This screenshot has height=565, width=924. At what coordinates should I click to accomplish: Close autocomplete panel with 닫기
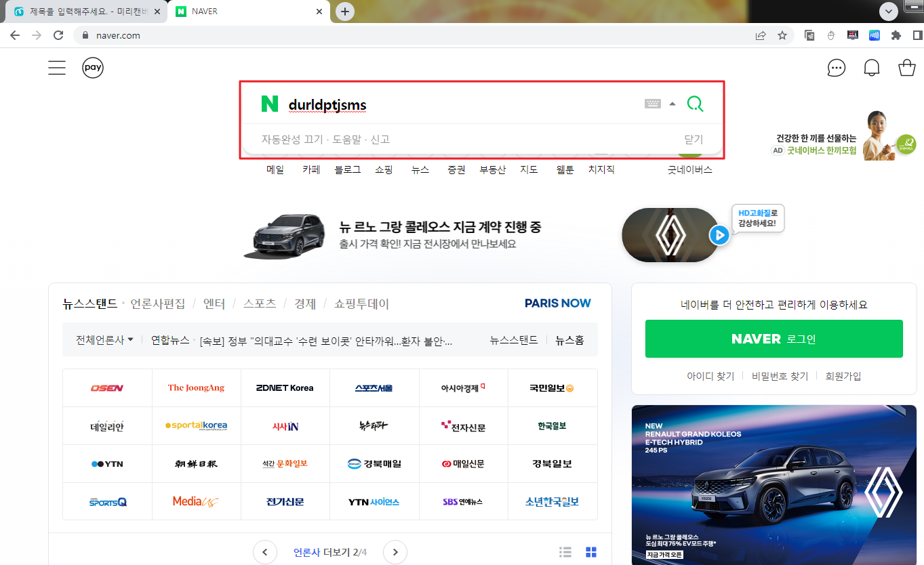(694, 140)
